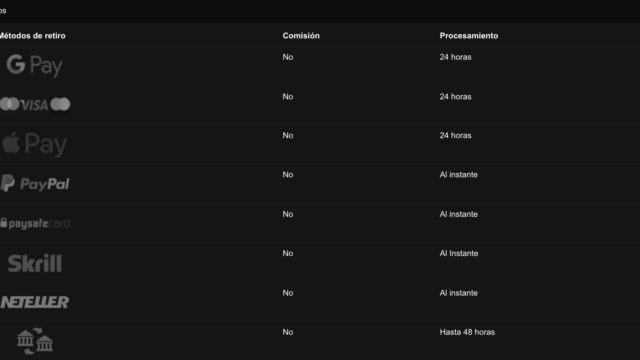
Task: Click the Skrill logo
Action: click(x=35, y=263)
